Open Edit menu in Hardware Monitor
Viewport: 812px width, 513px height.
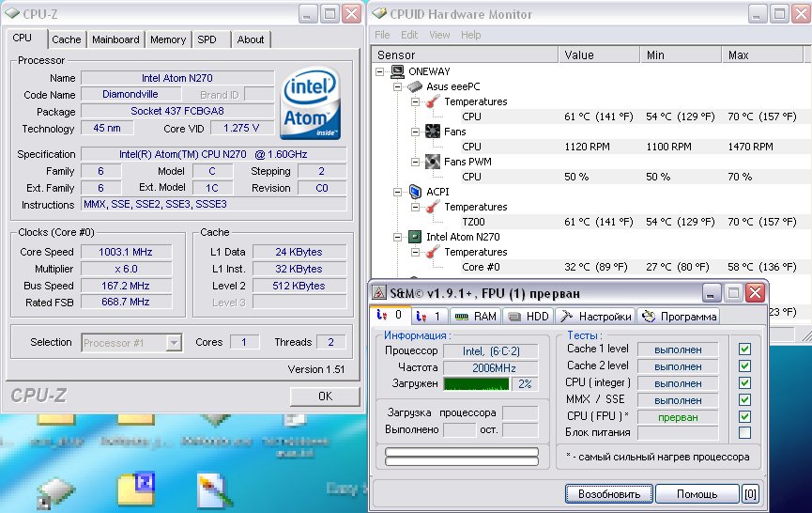pos(409,35)
